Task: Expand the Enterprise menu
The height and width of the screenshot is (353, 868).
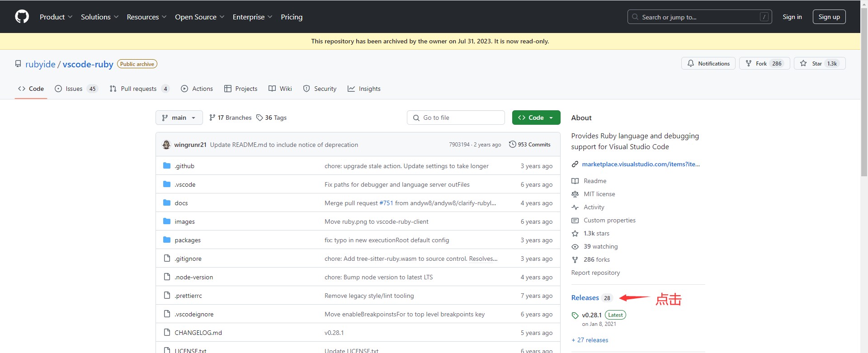Action: pyautogui.click(x=252, y=17)
